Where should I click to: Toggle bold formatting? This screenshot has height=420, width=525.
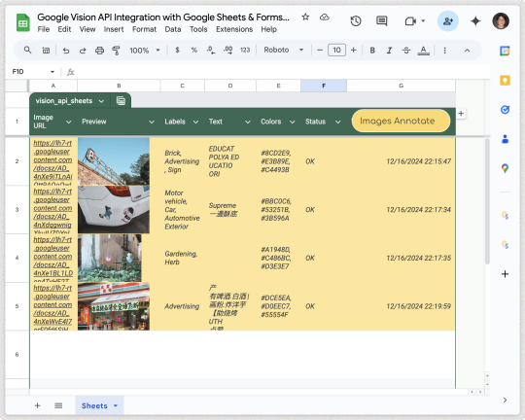(x=372, y=51)
